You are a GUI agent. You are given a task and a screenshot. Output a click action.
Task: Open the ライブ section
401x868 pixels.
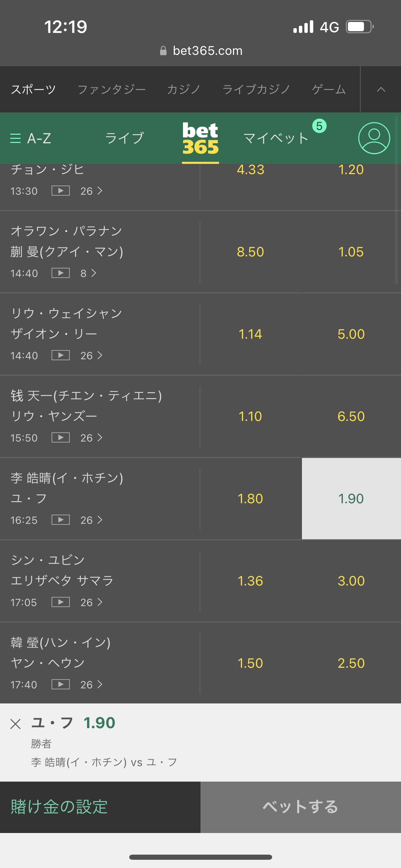[124, 138]
